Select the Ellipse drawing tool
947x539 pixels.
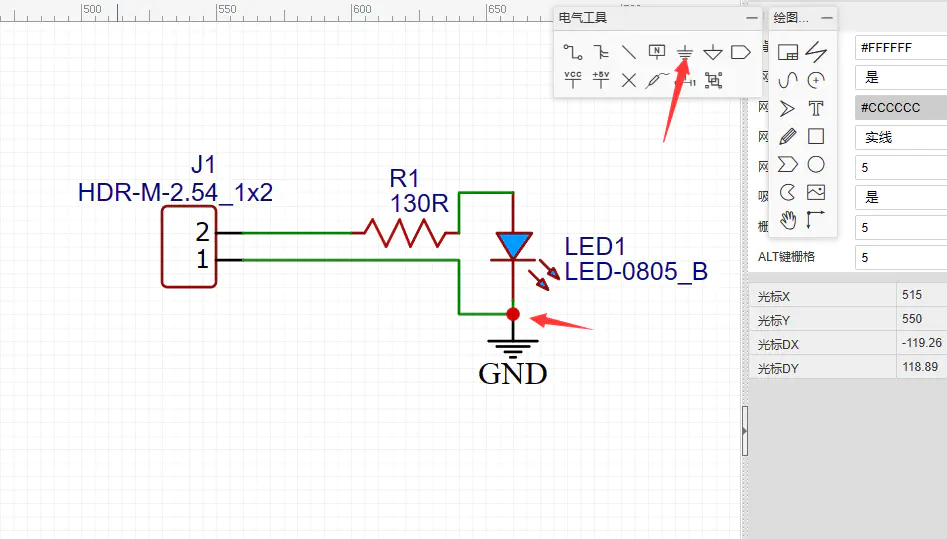coord(816,164)
